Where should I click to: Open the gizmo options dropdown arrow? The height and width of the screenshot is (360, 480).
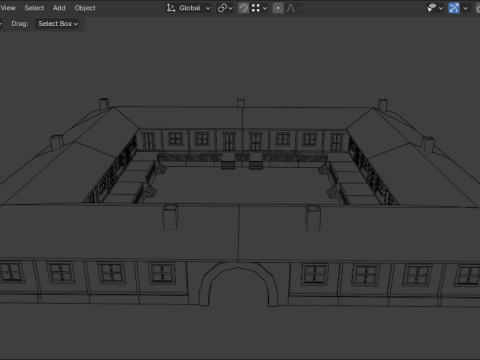click(465, 8)
